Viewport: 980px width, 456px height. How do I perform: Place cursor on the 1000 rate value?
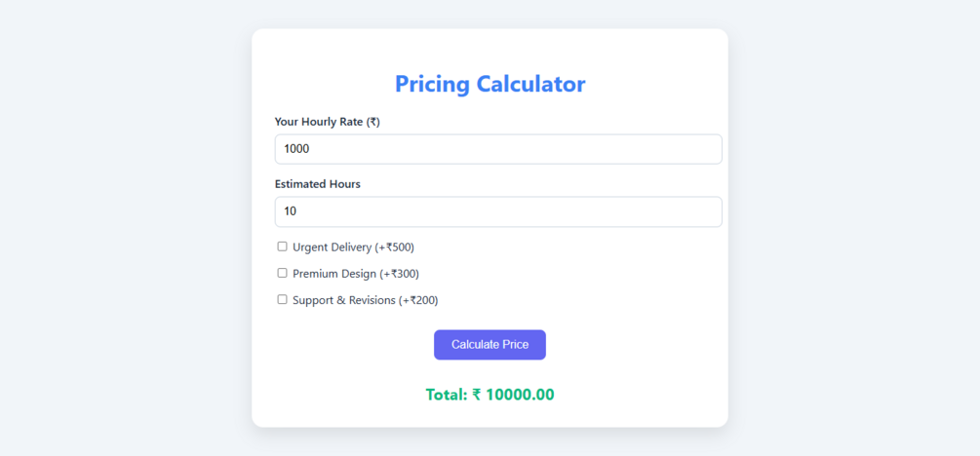[x=296, y=149]
